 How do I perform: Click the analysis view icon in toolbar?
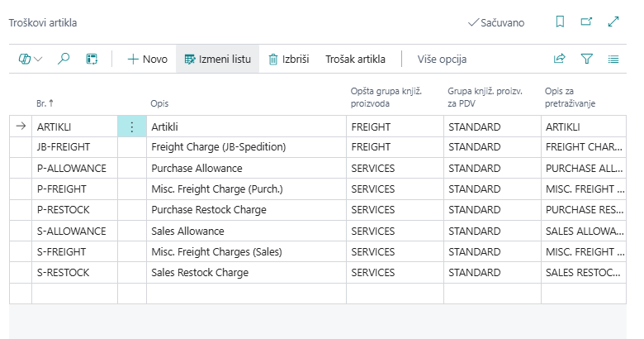coord(92,59)
